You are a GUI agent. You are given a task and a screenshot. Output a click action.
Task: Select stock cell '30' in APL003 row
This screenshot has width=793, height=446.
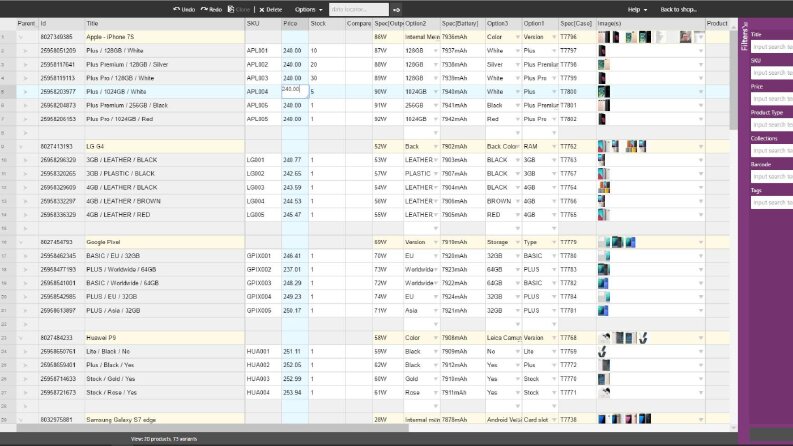pos(327,78)
